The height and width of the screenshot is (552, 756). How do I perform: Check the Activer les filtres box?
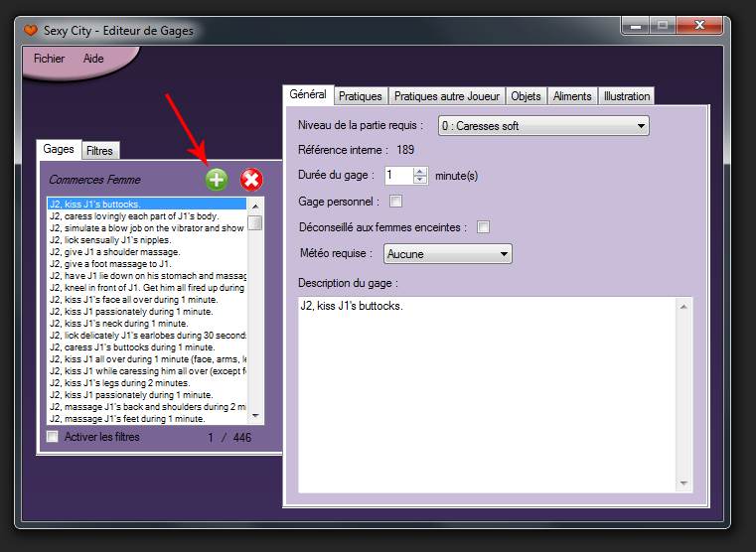pyautogui.click(x=53, y=437)
